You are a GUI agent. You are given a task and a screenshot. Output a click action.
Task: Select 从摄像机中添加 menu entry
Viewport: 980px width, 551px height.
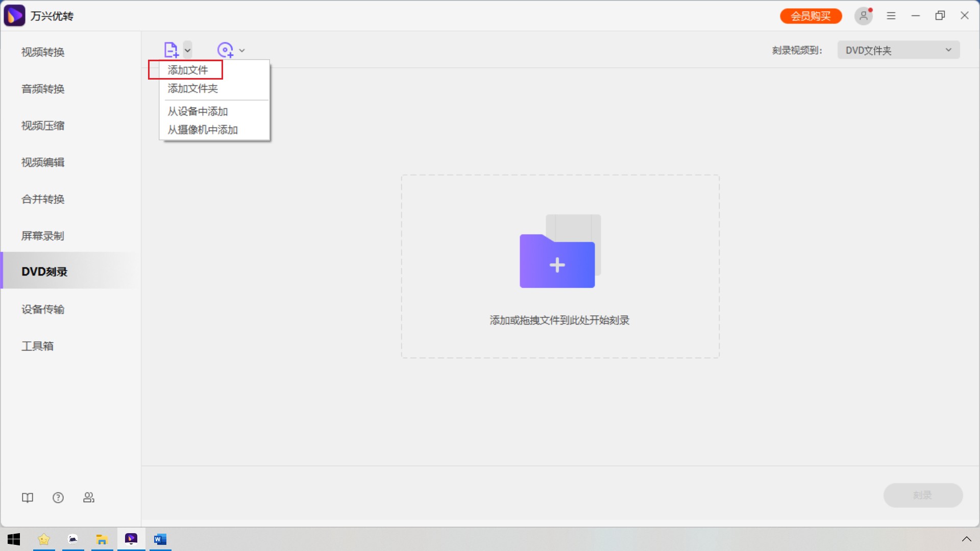click(x=203, y=130)
